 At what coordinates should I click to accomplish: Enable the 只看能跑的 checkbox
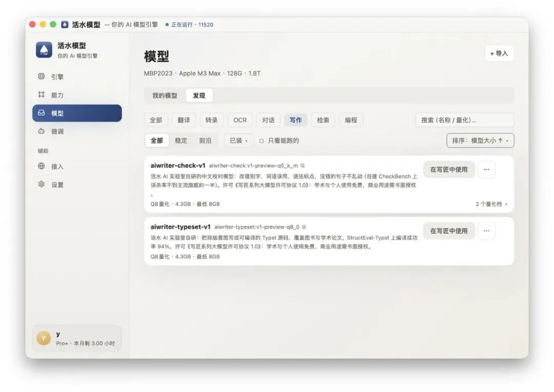coord(262,141)
